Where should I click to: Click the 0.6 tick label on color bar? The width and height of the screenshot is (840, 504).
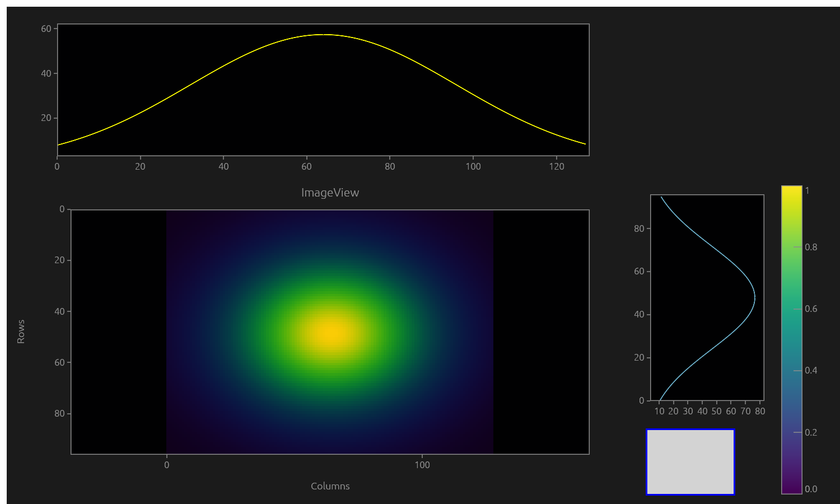(810, 309)
